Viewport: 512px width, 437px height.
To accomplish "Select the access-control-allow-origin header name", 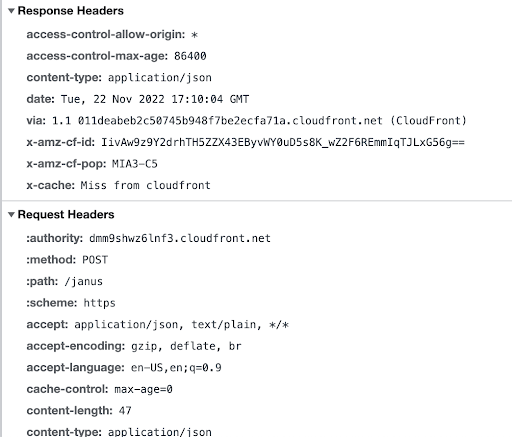I will click(106, 34).
